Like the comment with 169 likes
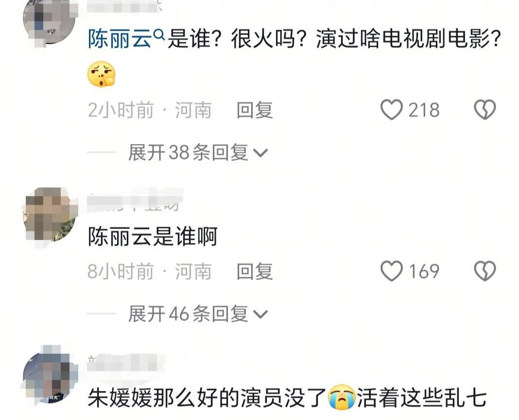 [x=392, y=271]
